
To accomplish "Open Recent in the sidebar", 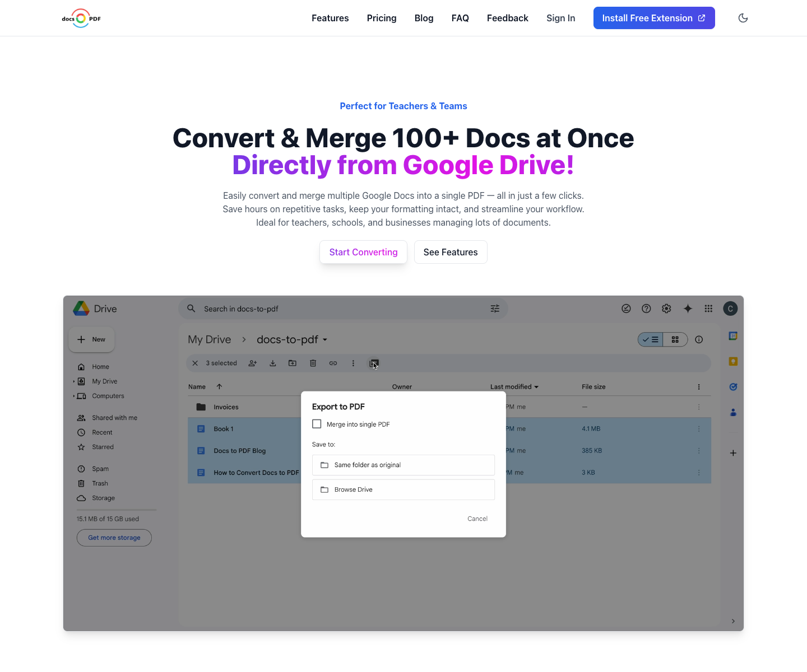I will pyautogui.click(x=102, y=432).
